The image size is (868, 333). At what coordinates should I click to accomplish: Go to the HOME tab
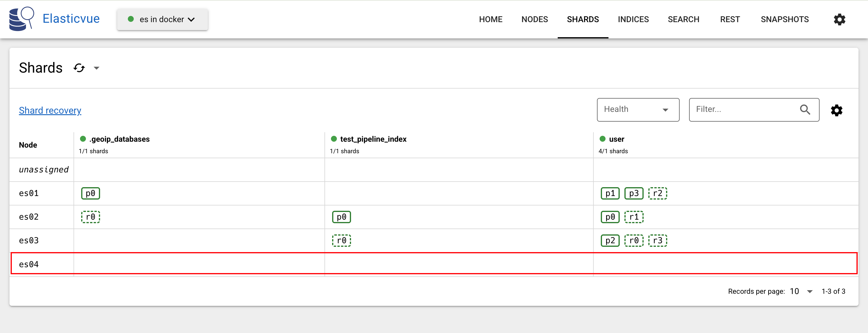491,19
